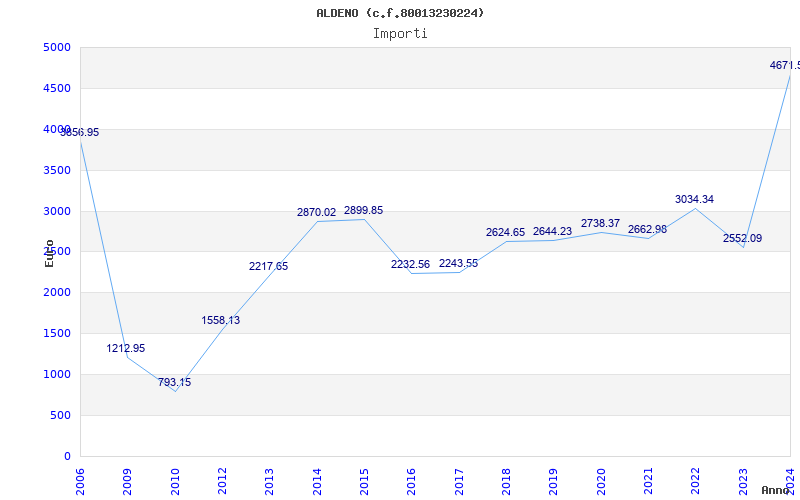Click the y-axis value 0

tap(67, 456)
